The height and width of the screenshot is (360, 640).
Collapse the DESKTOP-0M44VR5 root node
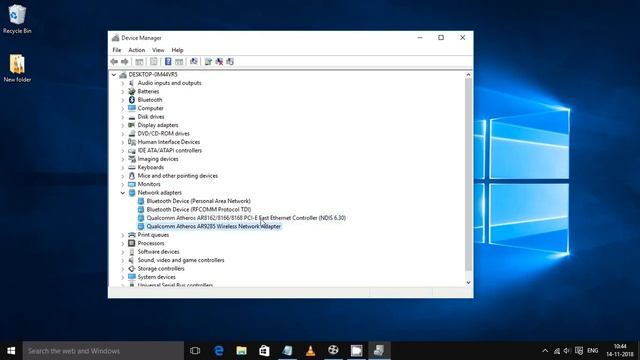(x=114, y=75)
